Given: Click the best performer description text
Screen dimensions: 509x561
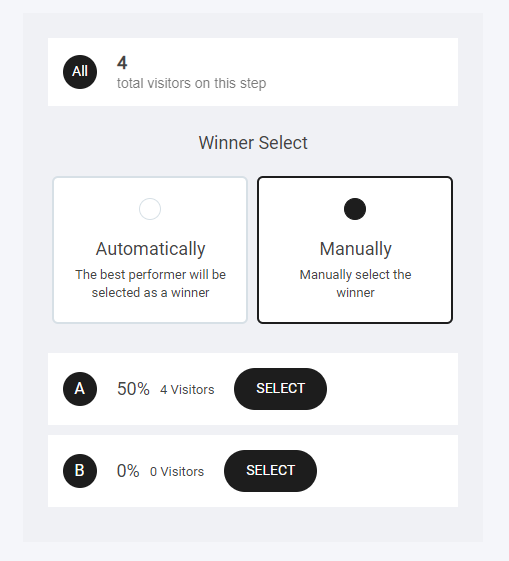Looking at the screenshot, I should (x=150, y=283).
